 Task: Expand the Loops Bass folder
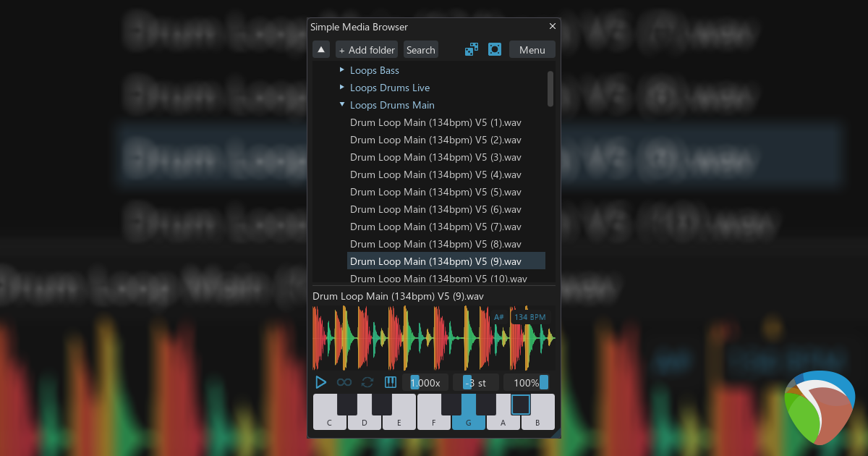click(342, 70)
